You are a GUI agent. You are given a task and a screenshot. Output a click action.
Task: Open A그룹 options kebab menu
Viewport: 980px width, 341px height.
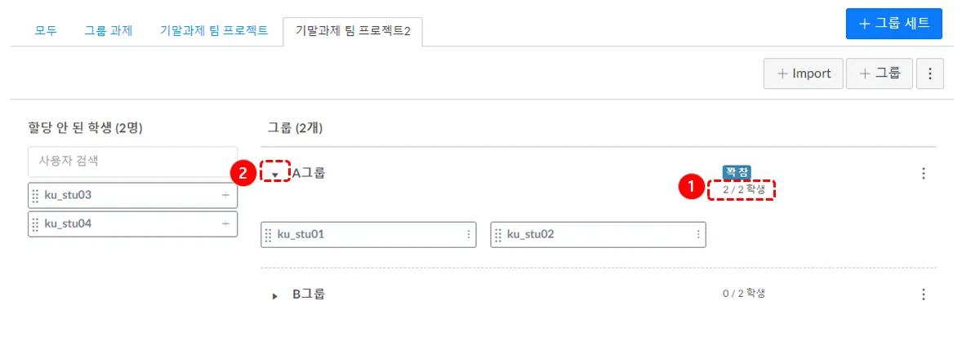click(924, 173)
